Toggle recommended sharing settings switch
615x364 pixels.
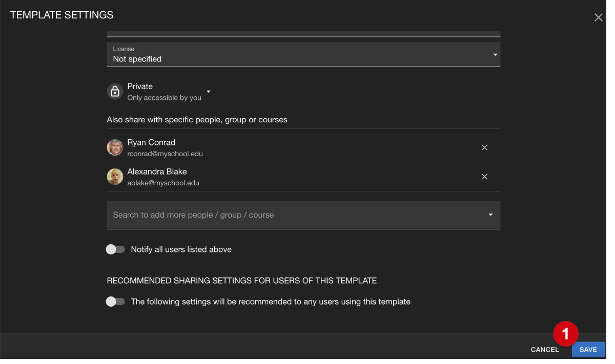115,302
